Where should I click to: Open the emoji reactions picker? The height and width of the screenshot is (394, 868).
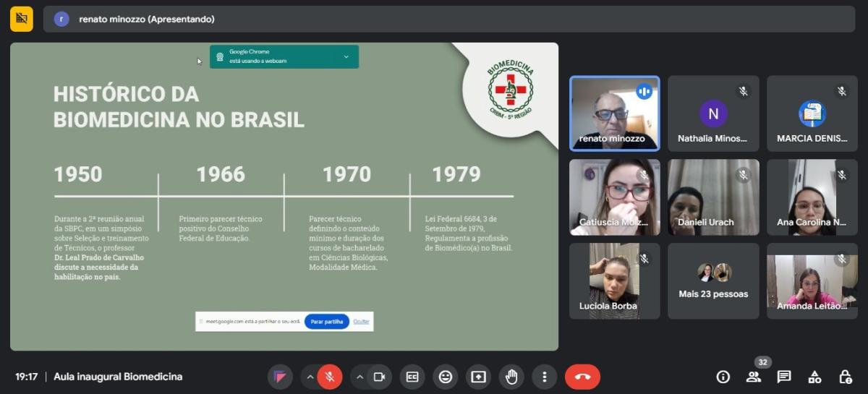point(446,377)
